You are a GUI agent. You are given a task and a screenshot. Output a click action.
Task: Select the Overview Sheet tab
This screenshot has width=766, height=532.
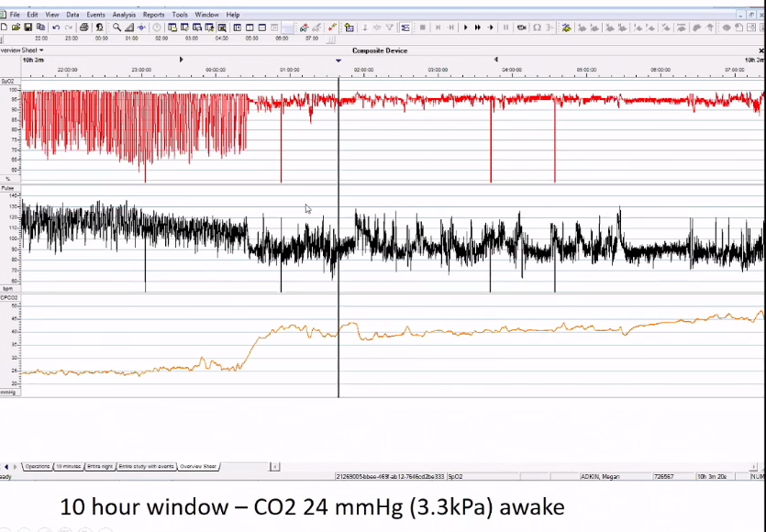tap(197, 466)
